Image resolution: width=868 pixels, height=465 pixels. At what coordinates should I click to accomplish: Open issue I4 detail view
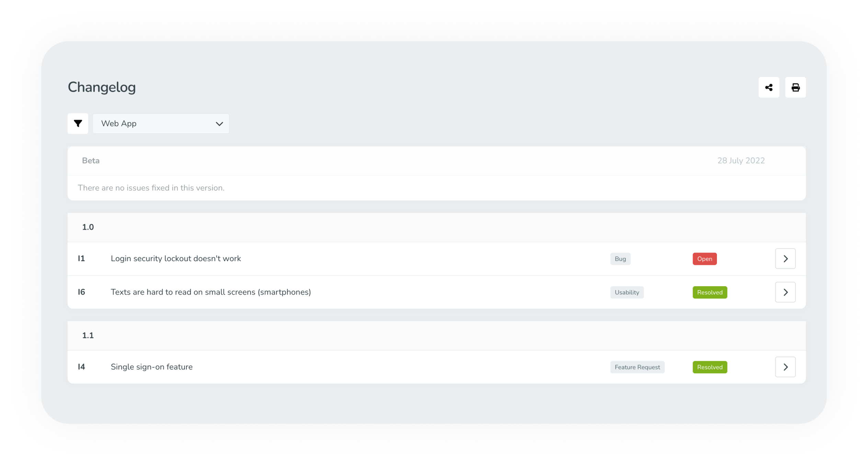pos(785,367)
